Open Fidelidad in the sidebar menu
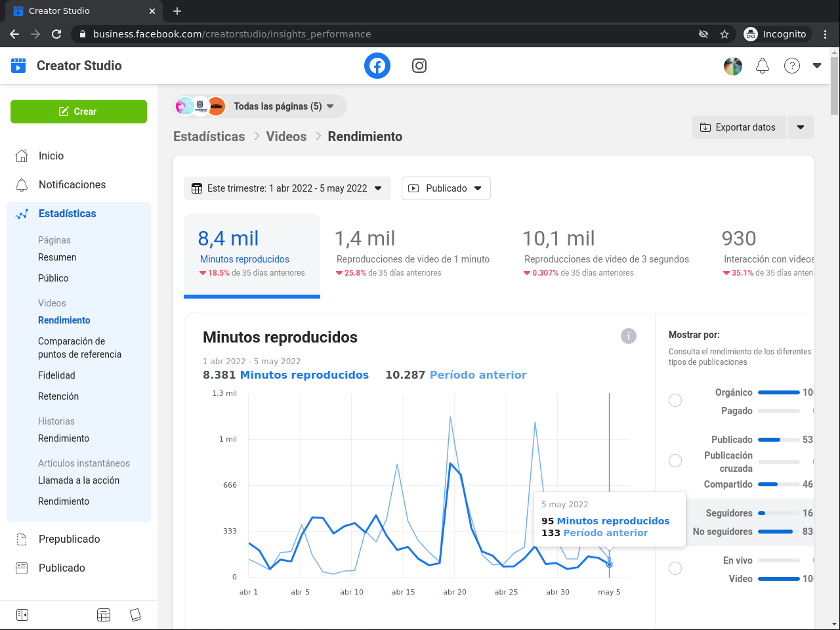This screenshot has height=630, width=840. [x=56, y=375]
